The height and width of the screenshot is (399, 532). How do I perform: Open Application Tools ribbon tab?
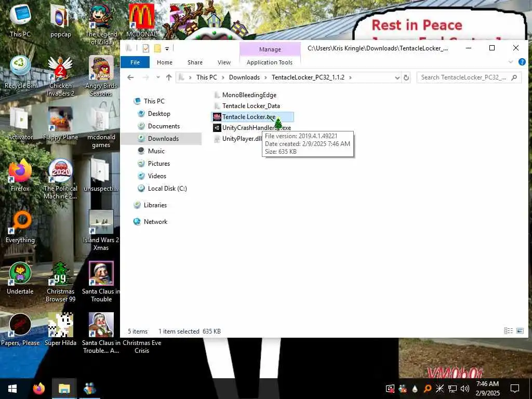click(x=270, y=62)
